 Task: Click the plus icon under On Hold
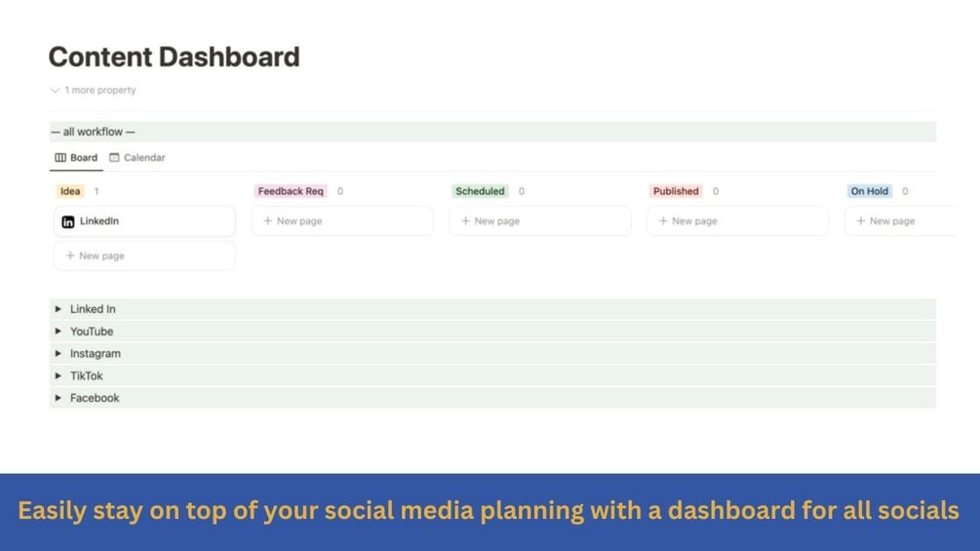pos(861,221)
